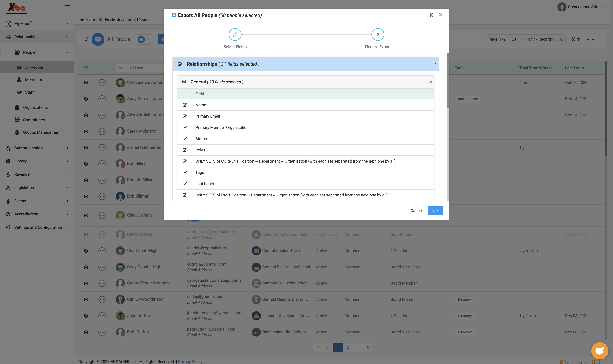Toggle the Last Login field checkbox

click(185, 184)
